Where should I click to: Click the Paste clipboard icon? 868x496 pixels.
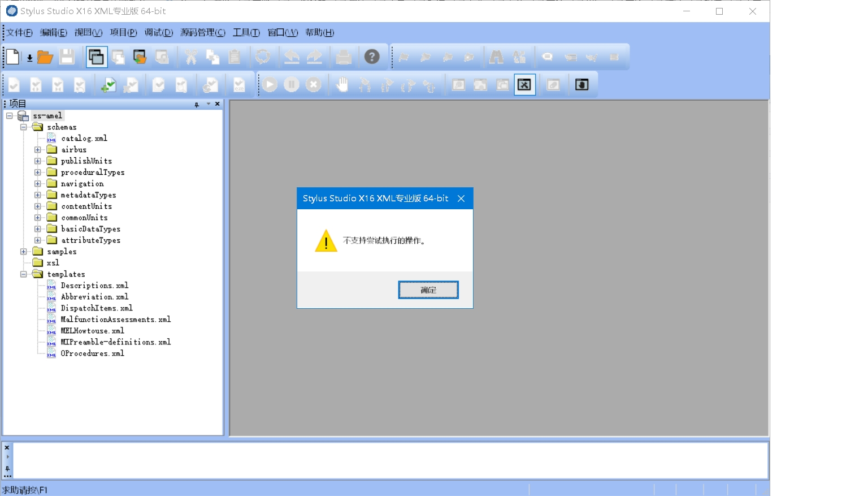[235, 57]
